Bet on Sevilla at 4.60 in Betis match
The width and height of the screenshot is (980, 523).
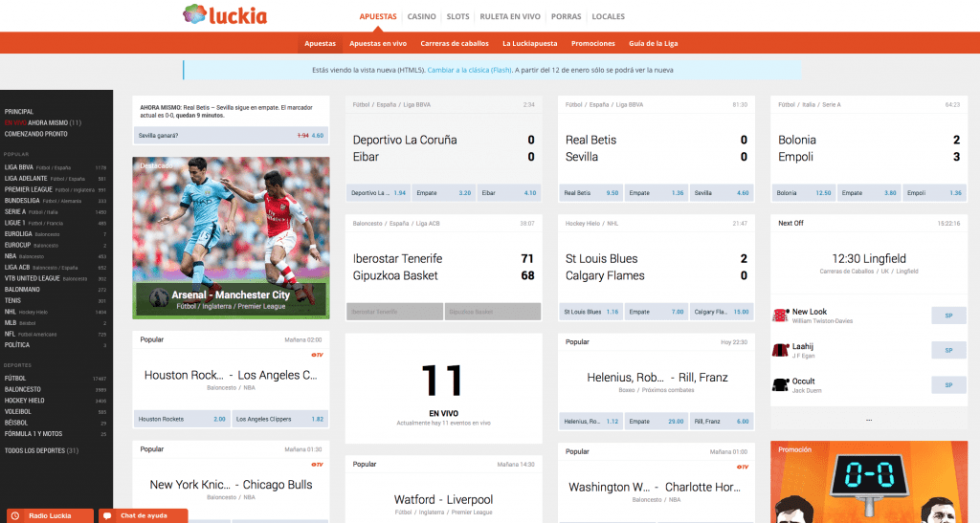[722, 193]
